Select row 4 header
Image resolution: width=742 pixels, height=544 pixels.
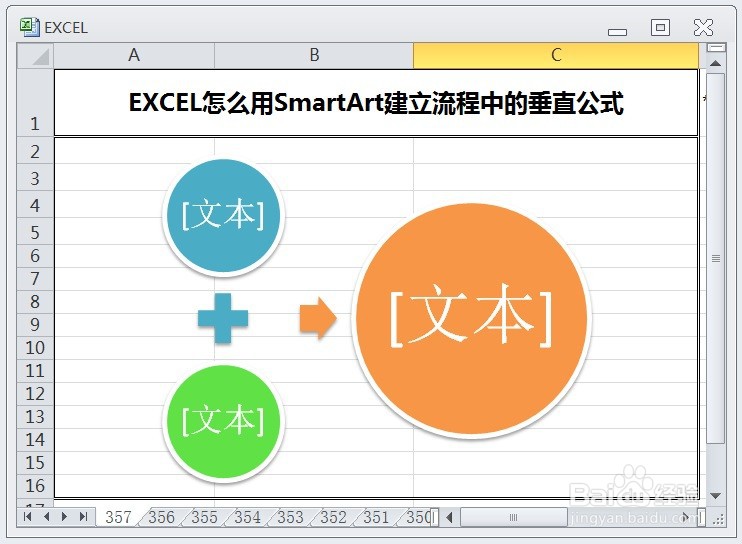[x=35, y=205]
